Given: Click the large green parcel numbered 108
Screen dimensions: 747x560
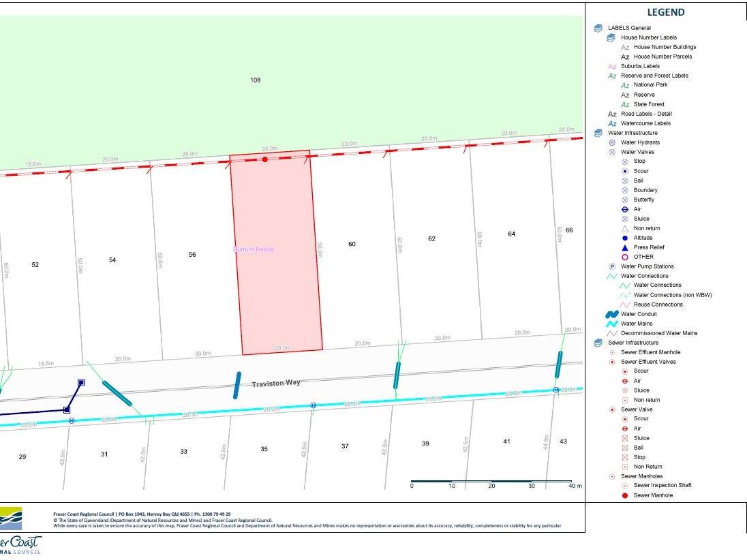Looking at the screenshot, I should pos(256,80).
